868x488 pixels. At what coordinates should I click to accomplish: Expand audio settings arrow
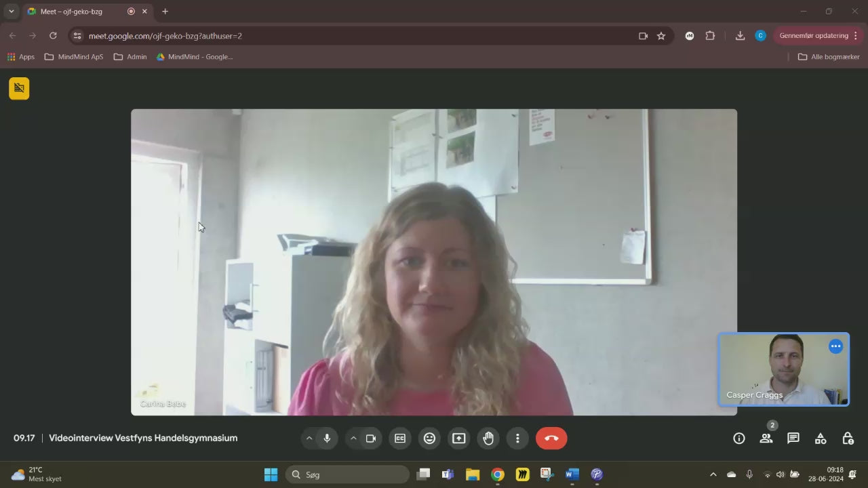[x=309, y=439]
